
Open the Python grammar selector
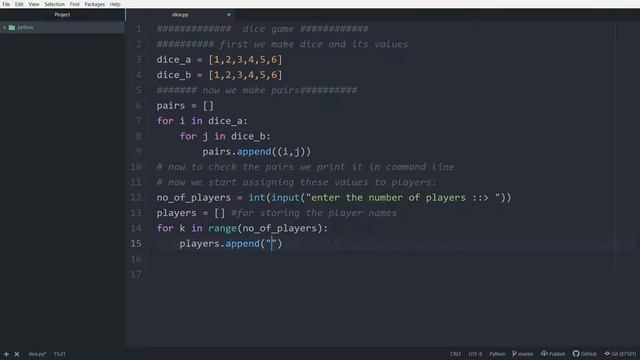497,354
